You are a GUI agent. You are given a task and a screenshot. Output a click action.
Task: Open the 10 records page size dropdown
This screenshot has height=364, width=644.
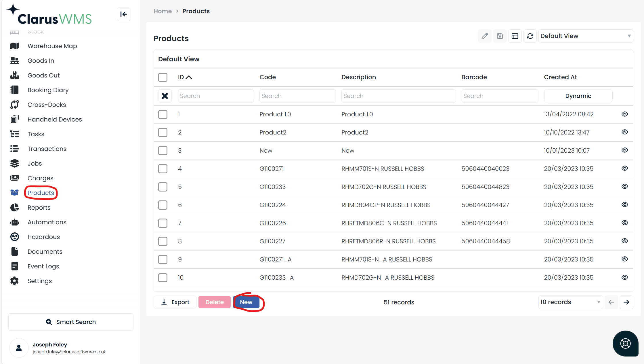click(571, 302)
